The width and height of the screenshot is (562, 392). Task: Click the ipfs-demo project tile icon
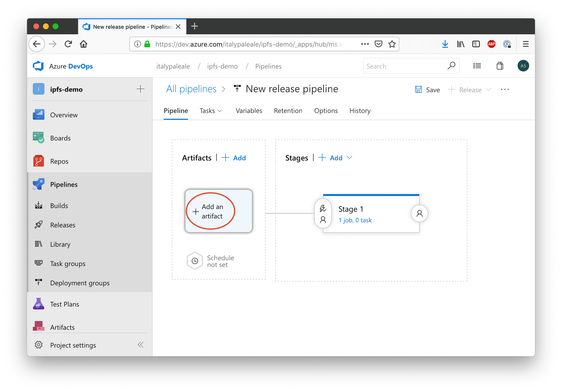tap(38, 89)
